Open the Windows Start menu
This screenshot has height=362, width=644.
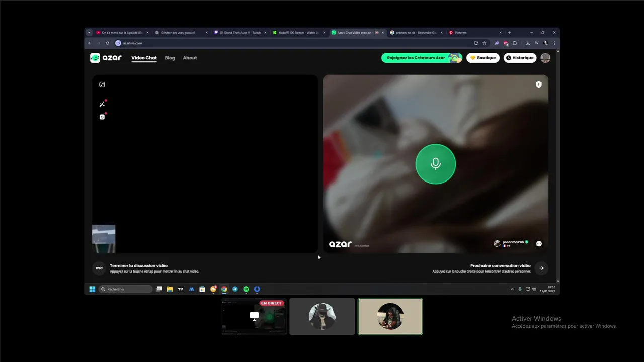click(x=92, y=289)
